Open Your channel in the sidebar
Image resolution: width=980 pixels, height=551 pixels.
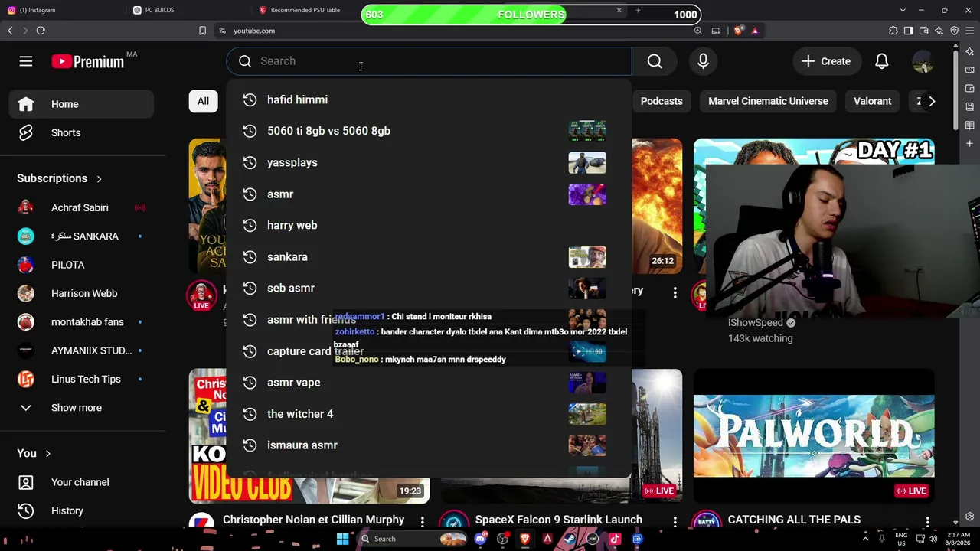click(x=81, y=482)
